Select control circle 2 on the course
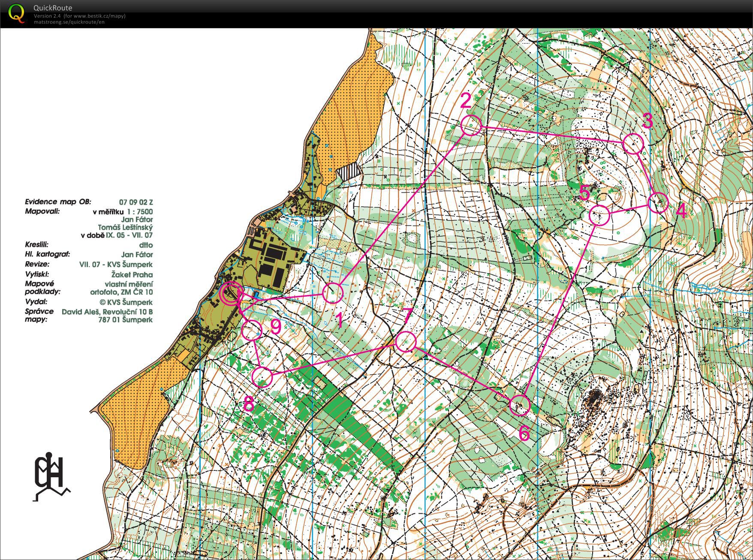Viewport: 753px width, 560px height. coord(471,126)
